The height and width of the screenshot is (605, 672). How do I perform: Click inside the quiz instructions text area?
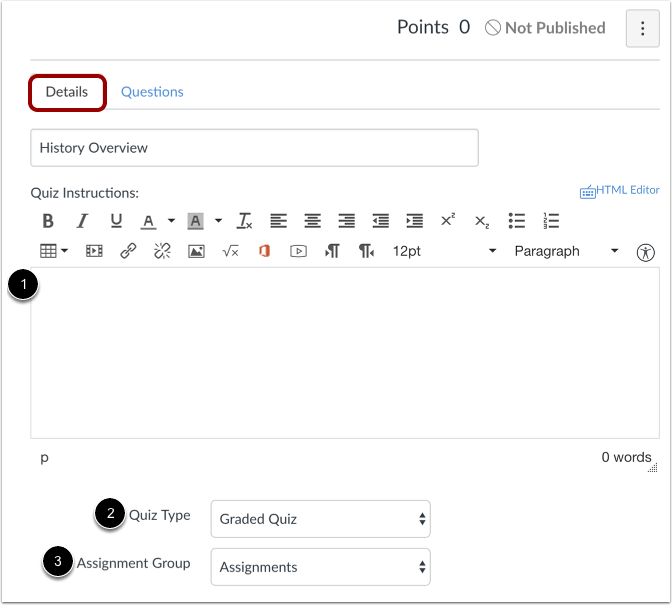[x=345, y=353]
